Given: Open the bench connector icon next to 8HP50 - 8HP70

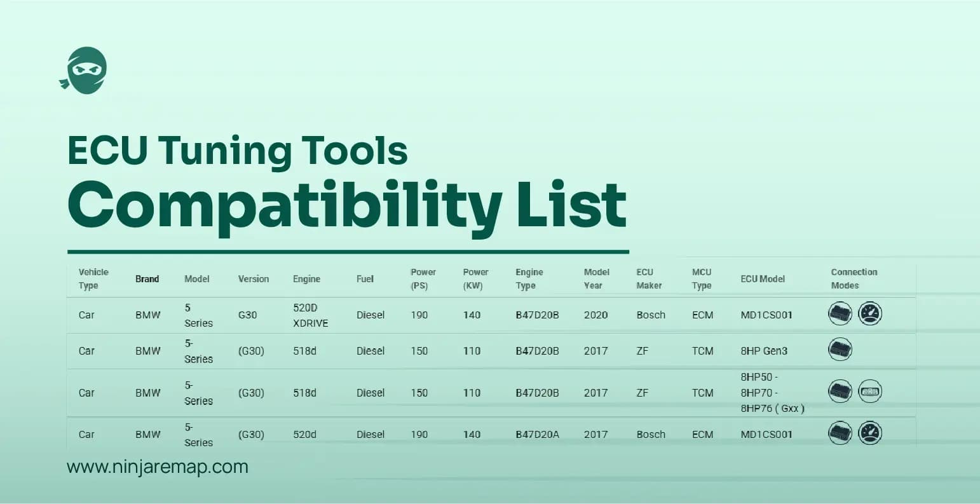Looking at the screenshot, I should [869, 392].
